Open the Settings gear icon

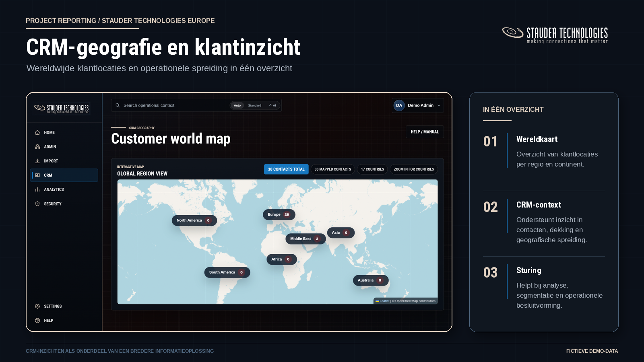click(x=37, y=306)
